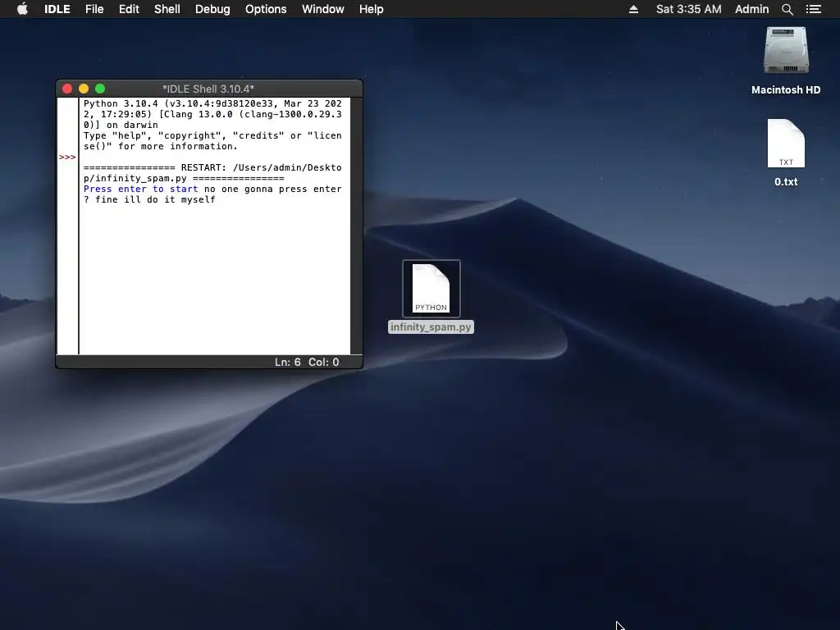
Task: Open the Shell menu
Action: coord(167,9)
